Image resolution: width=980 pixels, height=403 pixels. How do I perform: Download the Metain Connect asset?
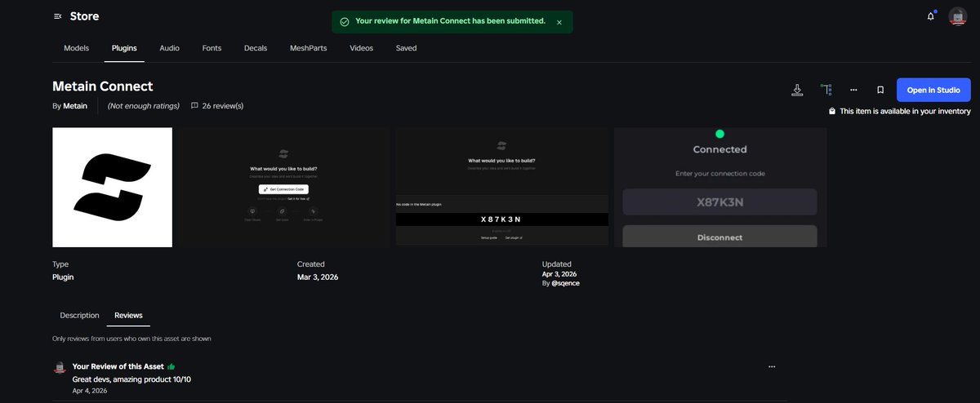(x=797, y=90)
